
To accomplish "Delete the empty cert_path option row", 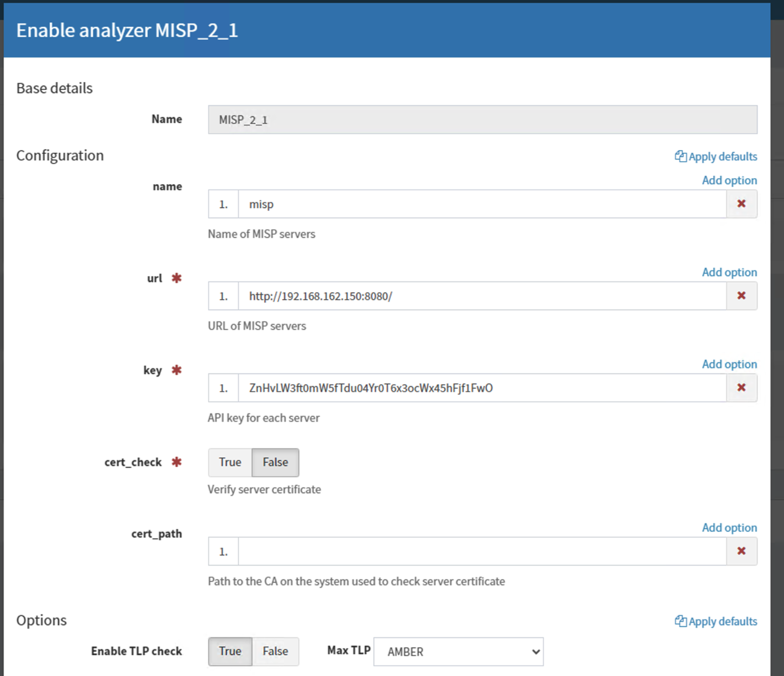I will pyautogui.click(x=741, y=551).
